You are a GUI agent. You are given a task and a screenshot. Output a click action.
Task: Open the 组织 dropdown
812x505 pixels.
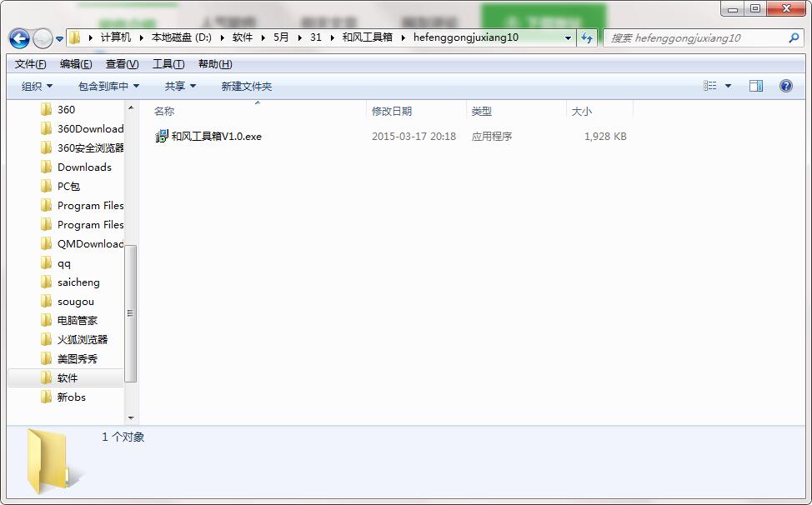tap(37, 86)
